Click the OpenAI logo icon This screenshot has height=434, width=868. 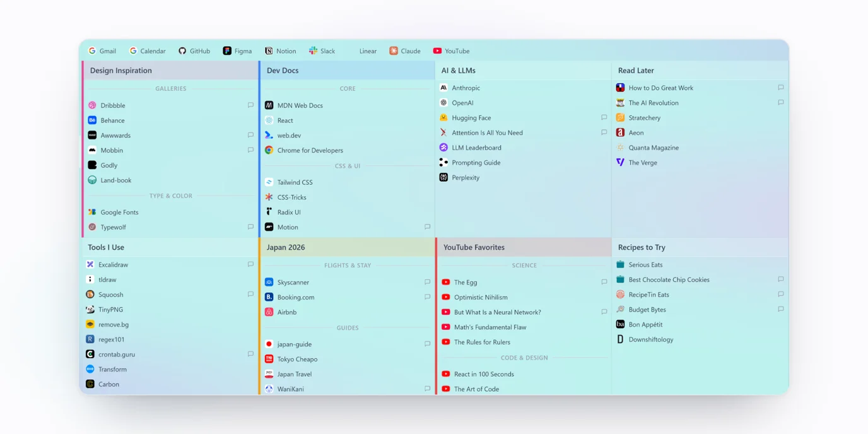pos(443,103)
